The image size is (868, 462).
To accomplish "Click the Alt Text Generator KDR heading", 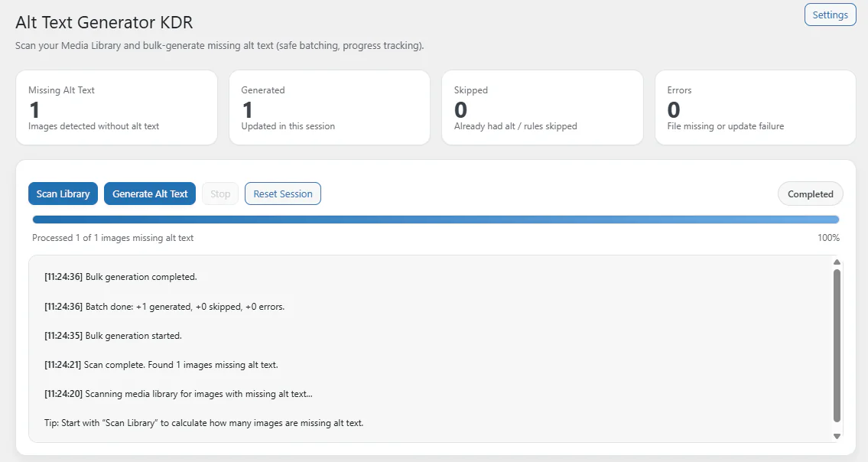I will pyautogui.click(x=104, y=23).
